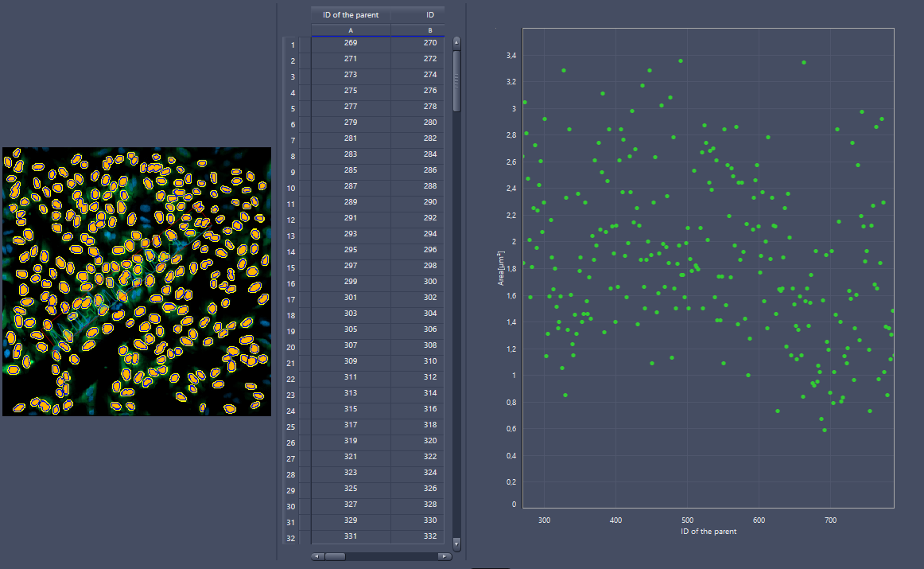The image size is (924, 569).
Task: Click the vertical scrollbar down arrow icon
Action: point(456,544)
